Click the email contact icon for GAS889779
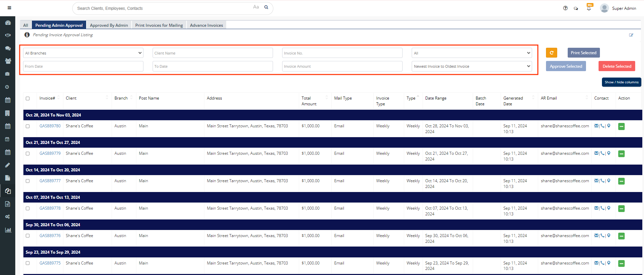The height and width of the screenshot is (275, 644). tap(596, 153)
